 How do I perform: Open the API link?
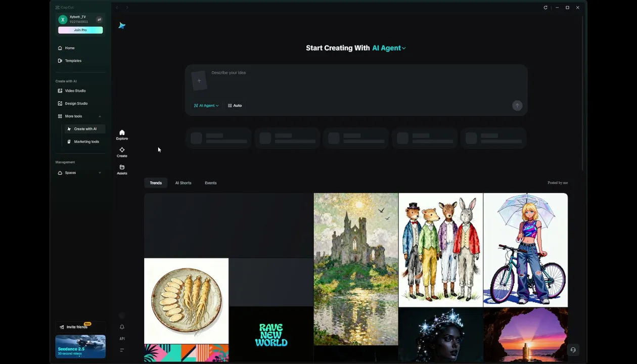tap(122, 339)
